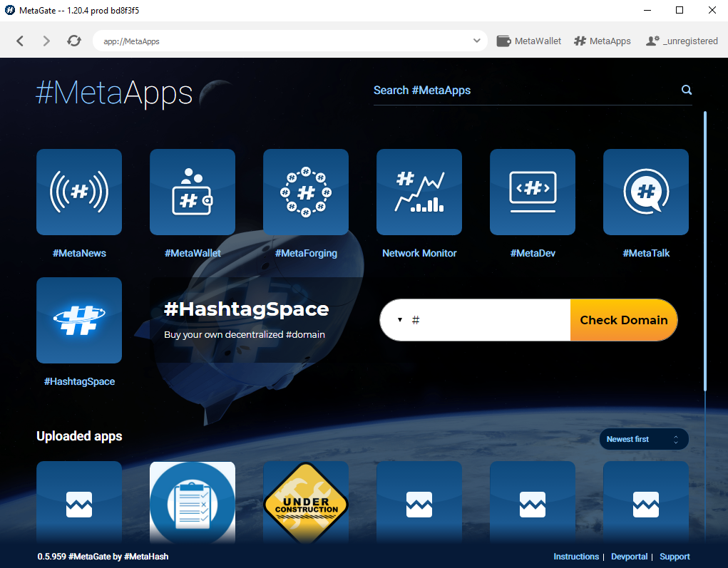Image resolution: width=728 pixels, height=568 pixels.
Task: Open the first uploaded app placeholder tile
Action: tap(79, 502)
